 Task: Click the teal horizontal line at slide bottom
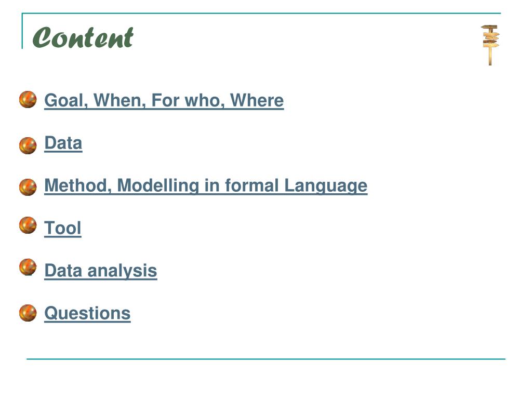(x=265, y=358)
